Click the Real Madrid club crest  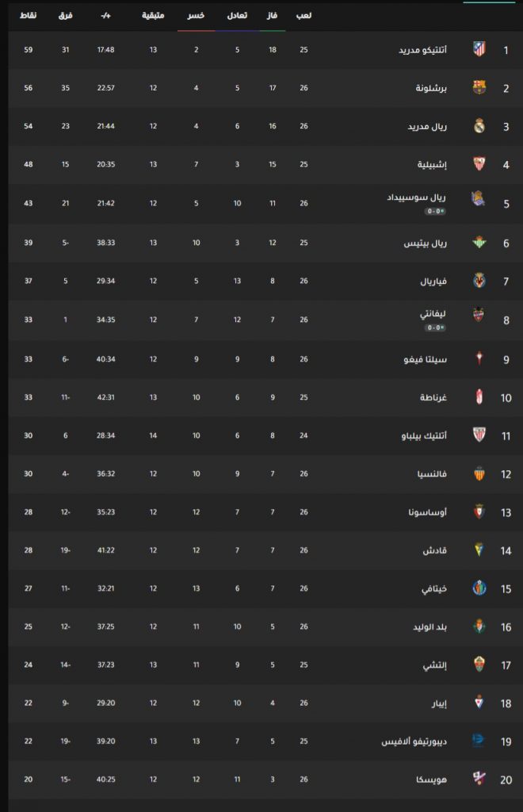(x=479, y=126)
